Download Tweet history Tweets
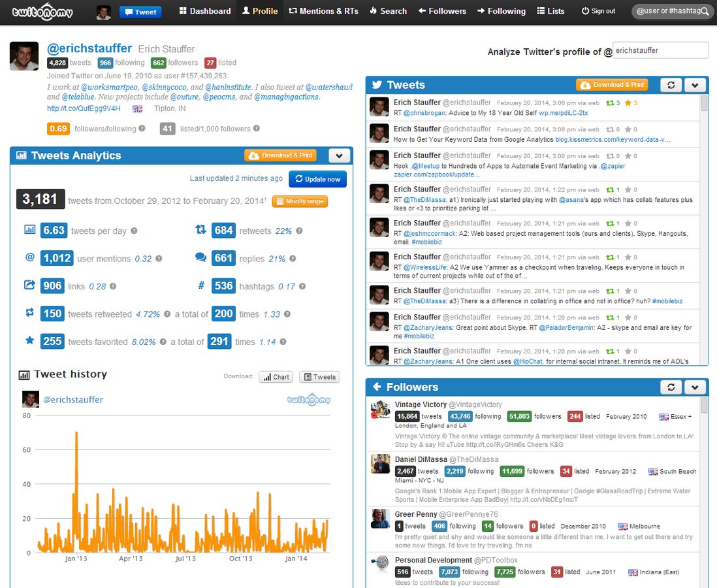The width and height of the screenshot is (717, 588). click(x=319, y=377)
